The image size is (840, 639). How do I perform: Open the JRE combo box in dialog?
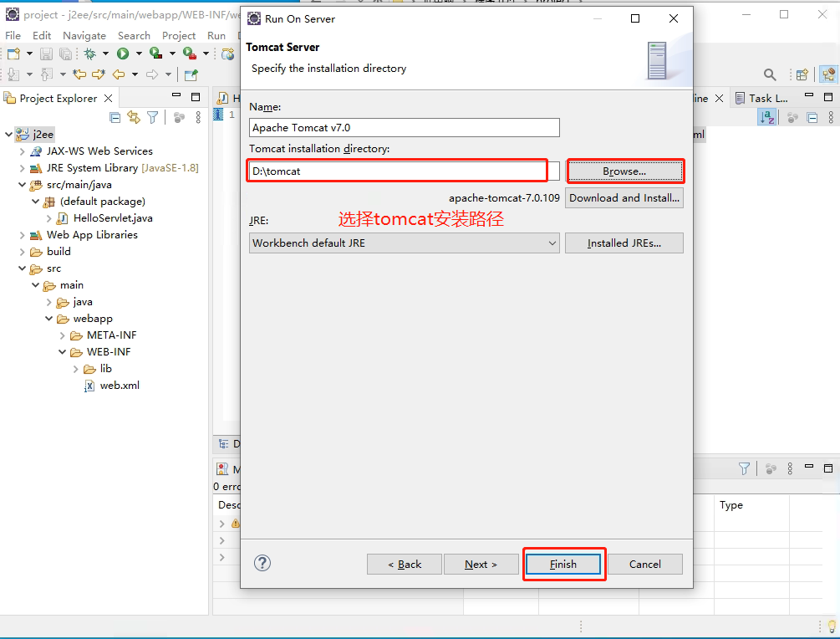point(405,243)
